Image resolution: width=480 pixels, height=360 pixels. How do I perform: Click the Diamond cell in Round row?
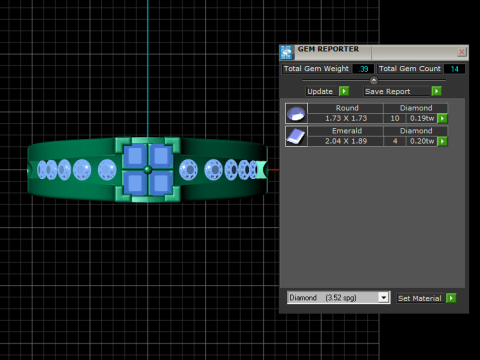416,108
